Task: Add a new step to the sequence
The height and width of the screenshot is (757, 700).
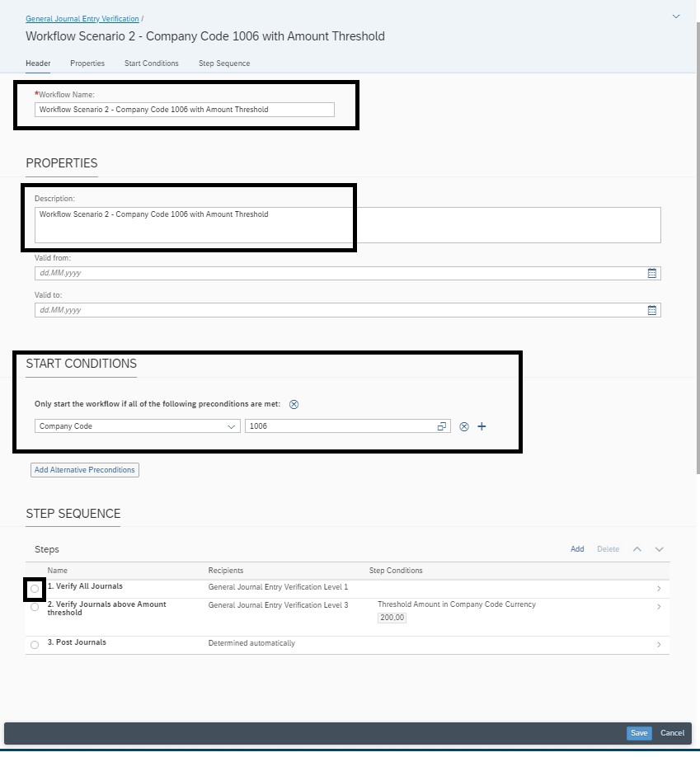Action: [x=577, y=549]
